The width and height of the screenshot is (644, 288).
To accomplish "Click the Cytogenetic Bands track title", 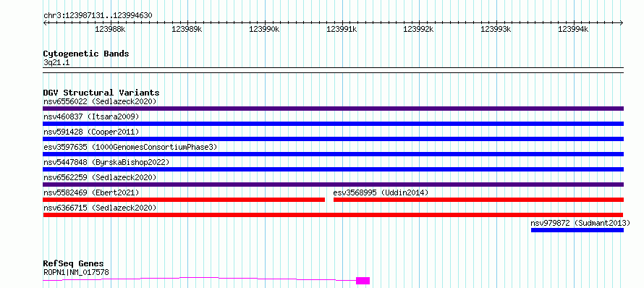I will point(86,54).
